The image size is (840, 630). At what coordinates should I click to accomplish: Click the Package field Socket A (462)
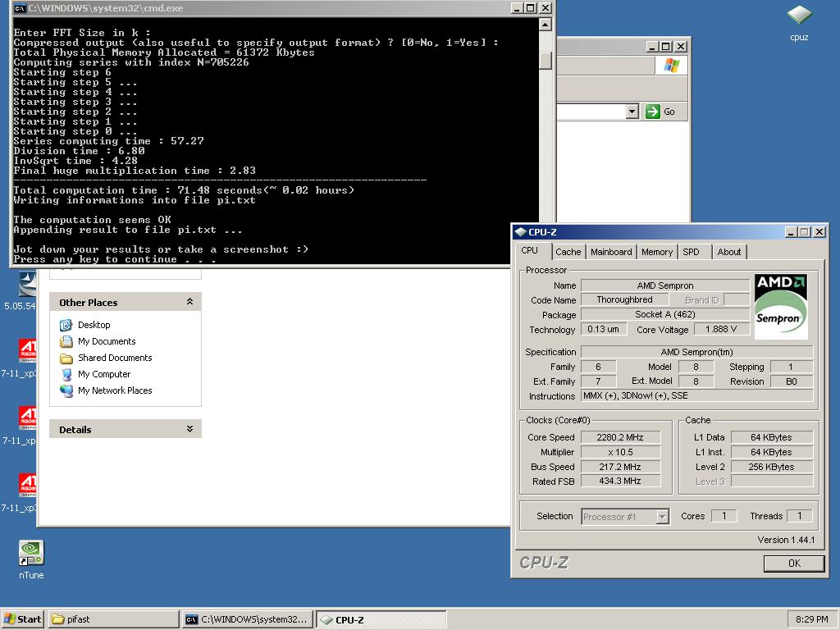tap(664, 314)
